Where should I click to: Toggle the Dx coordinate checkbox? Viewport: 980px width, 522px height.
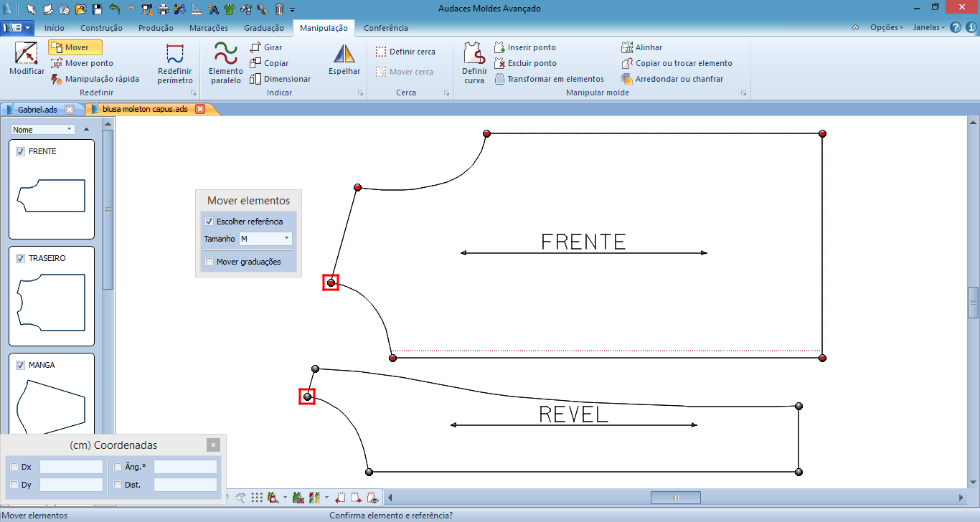pyautogui.click(x=14, y=467)
